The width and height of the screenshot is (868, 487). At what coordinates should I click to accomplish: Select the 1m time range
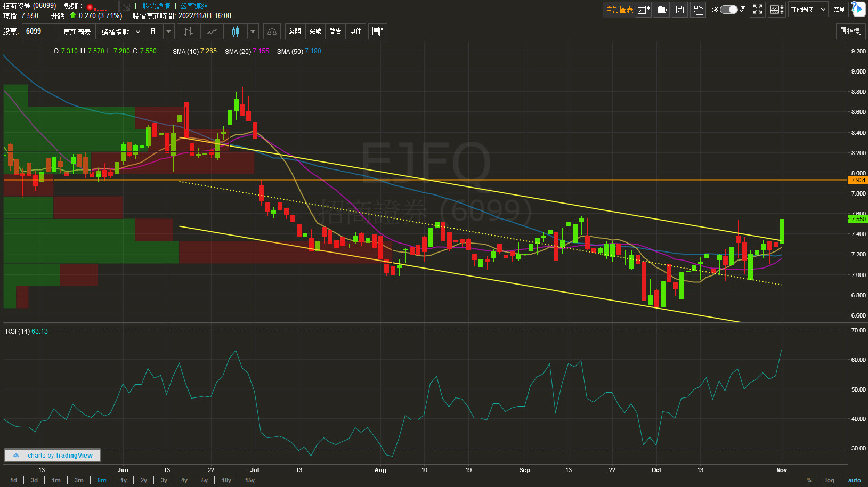56,480
